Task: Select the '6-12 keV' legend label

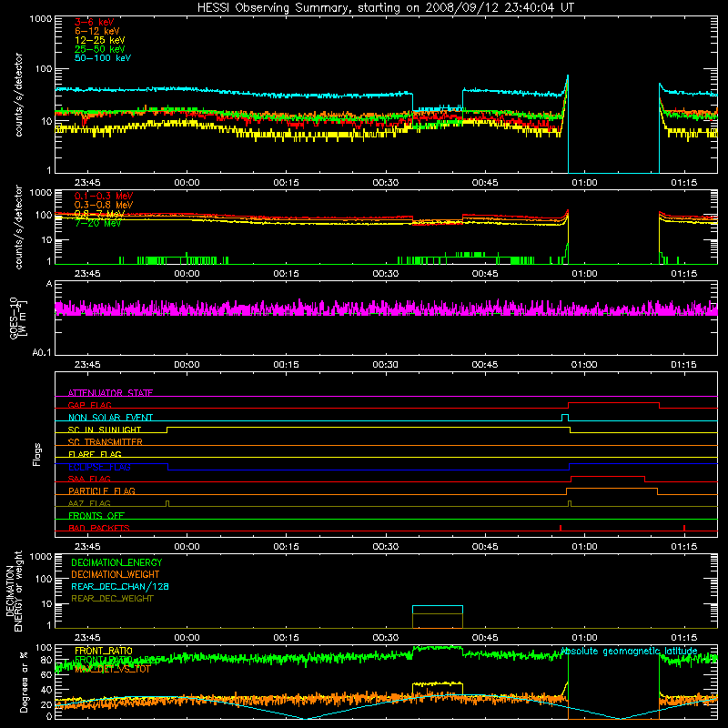Action: (97, 31)
